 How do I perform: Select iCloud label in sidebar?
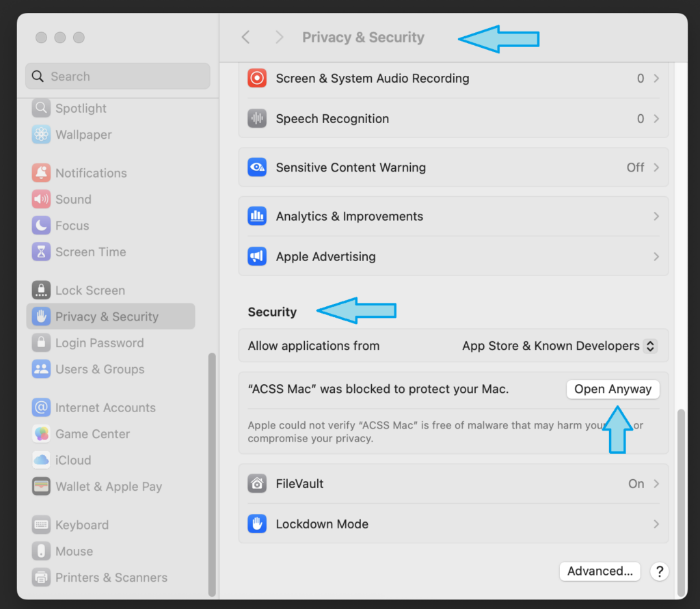[x=73, y=460]
